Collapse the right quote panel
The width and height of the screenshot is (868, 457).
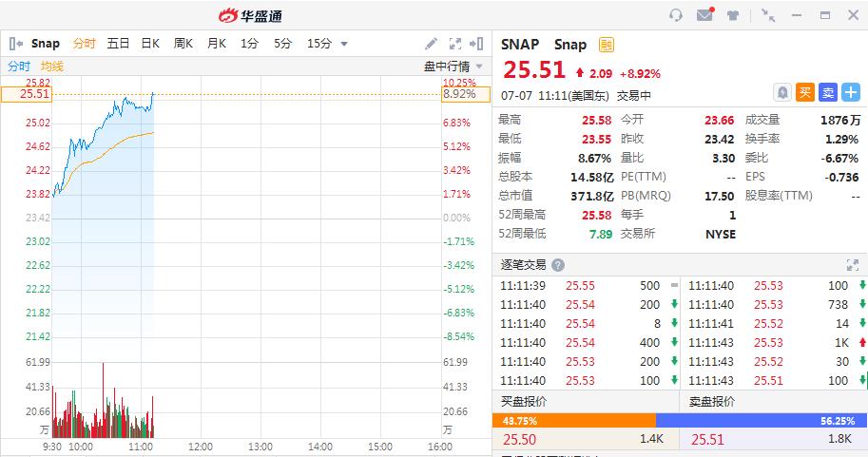pyautogui.click(x=479, y=44)
